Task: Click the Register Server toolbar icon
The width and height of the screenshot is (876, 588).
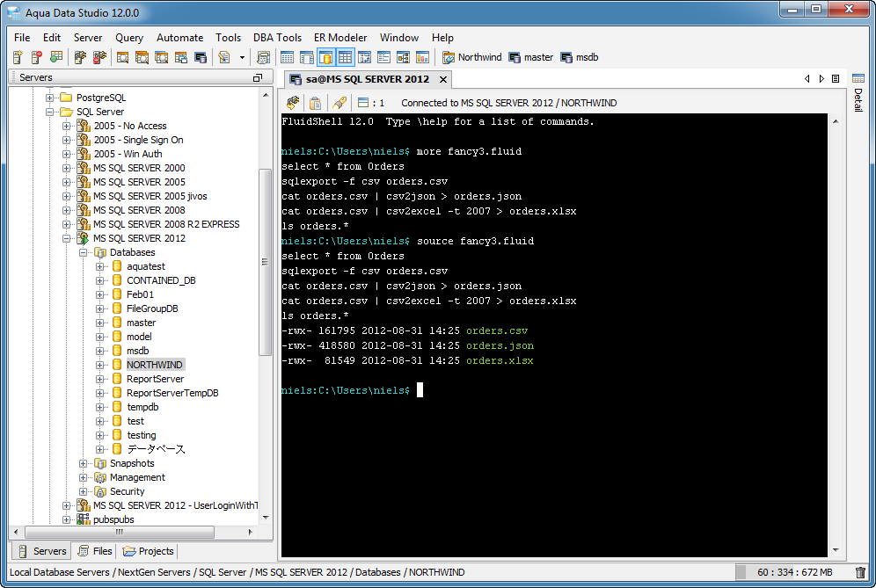Action: tap(18, 57)
